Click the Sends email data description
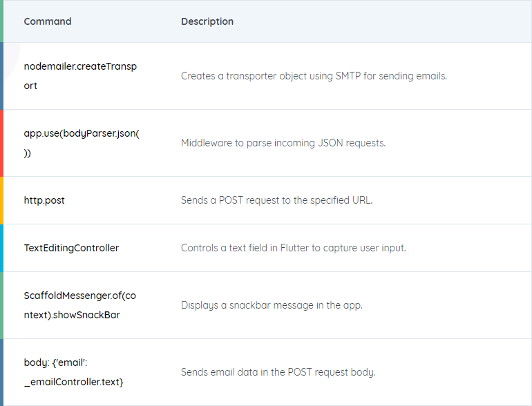Viewport: 532px width, 406px height. [x=278, y=372]
